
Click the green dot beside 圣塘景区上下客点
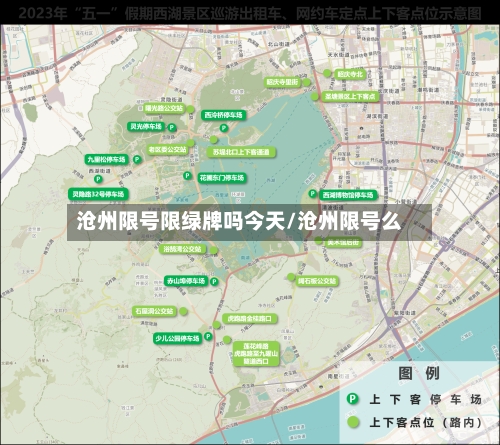click(315, 97)
